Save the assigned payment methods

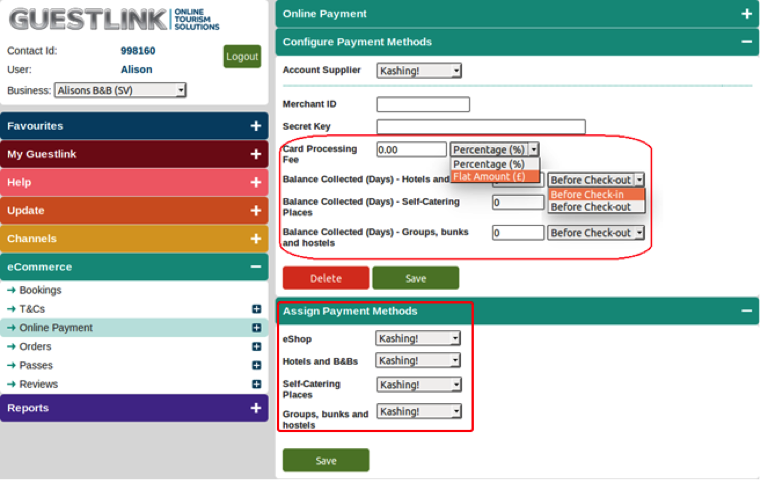tap(326, 460)
